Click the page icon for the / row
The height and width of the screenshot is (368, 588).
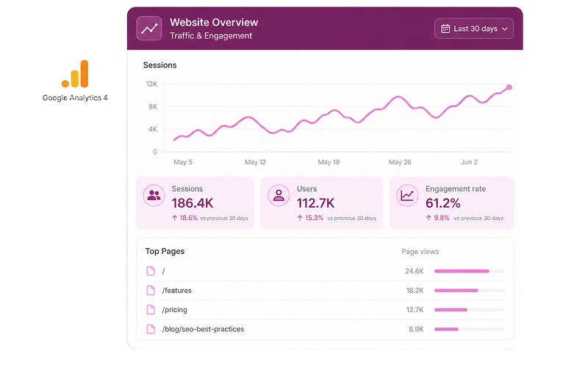(151, 271)
